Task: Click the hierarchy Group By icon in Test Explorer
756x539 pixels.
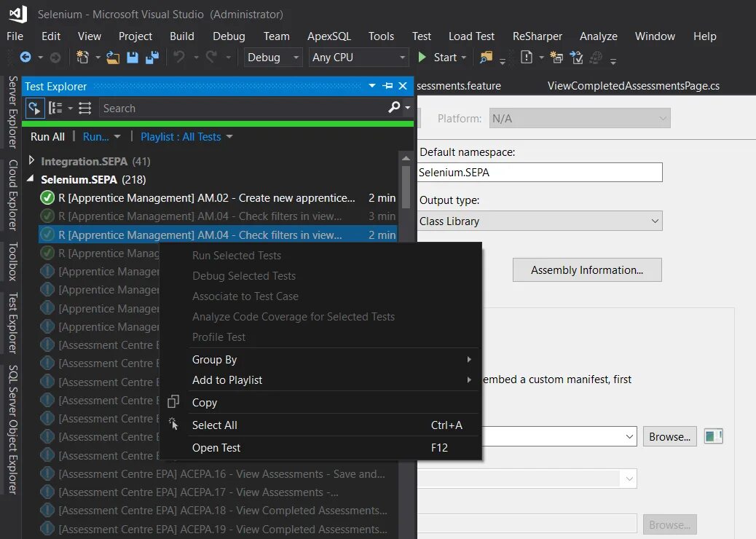Action: pos(55,108)
